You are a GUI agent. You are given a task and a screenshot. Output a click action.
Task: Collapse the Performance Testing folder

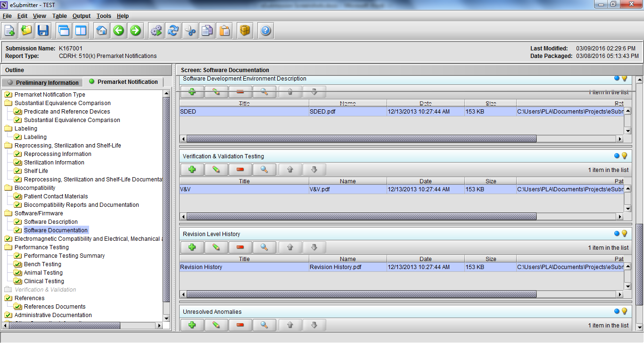click(x=8, y=247)
